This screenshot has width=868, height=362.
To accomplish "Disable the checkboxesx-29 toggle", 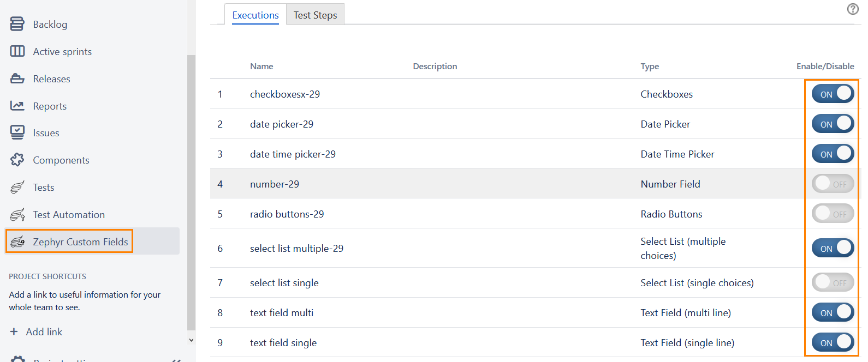I will pos(833,93).
